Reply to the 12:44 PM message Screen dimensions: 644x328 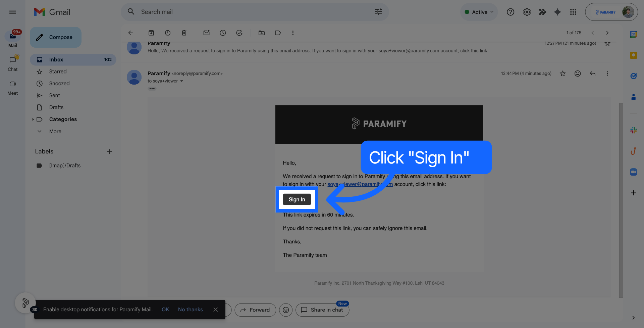tap(593, 74)
